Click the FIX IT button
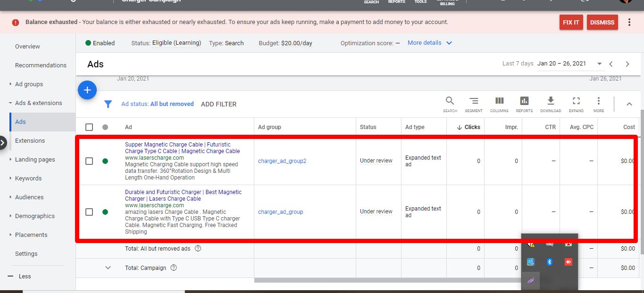This screenshot has height=293, width=644. click(x=571, y=22)
